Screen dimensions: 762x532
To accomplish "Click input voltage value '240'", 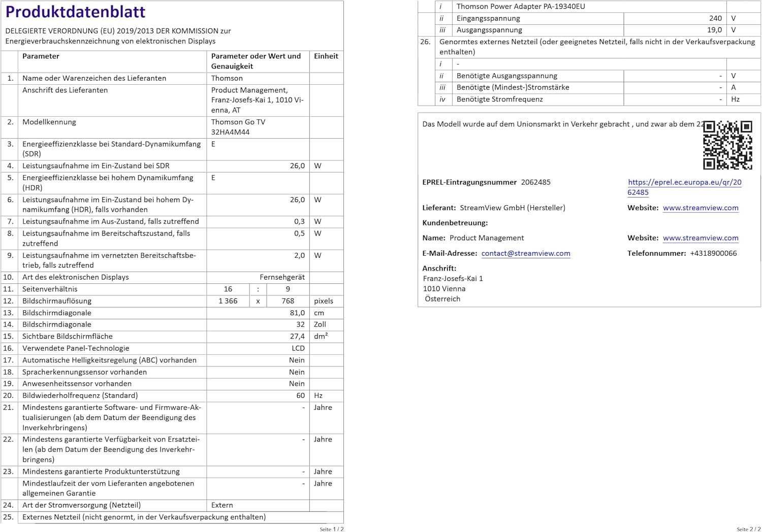I will click(x=716, y=18).
